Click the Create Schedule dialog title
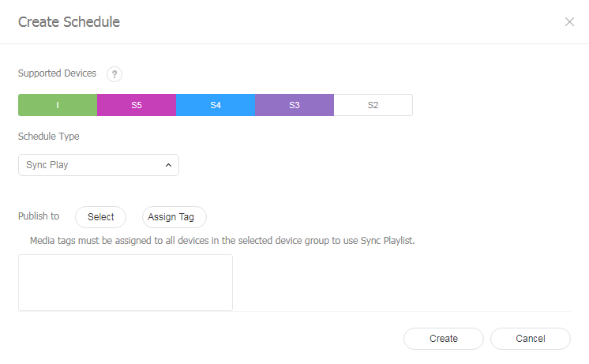This screenshot has width=589, height=364. (69, 22)
